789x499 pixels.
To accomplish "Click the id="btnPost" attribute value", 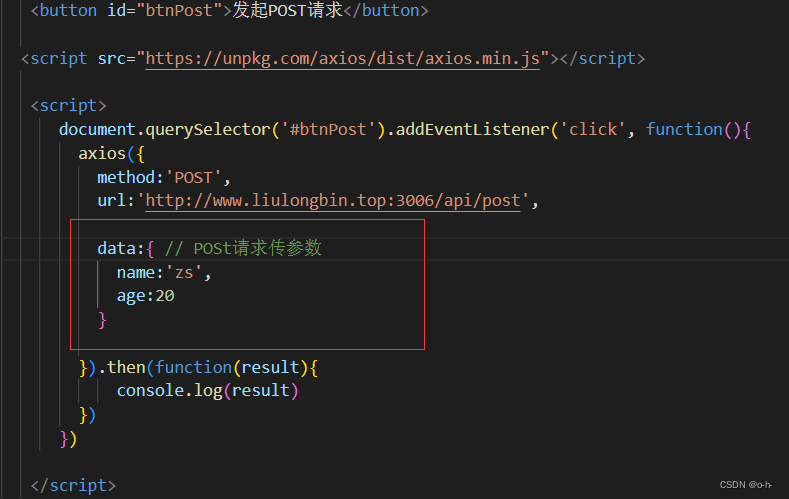I will tap(179, 10).
